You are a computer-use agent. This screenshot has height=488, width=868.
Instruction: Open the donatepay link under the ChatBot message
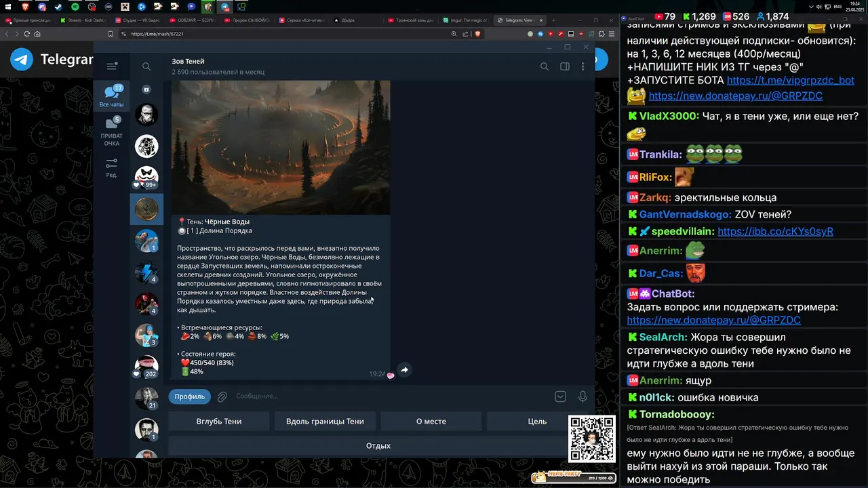[713, 320]
